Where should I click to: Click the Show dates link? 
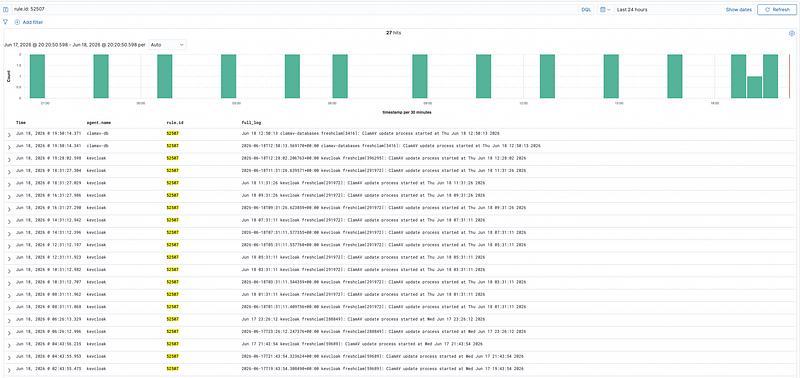click(x=738, y=10)
